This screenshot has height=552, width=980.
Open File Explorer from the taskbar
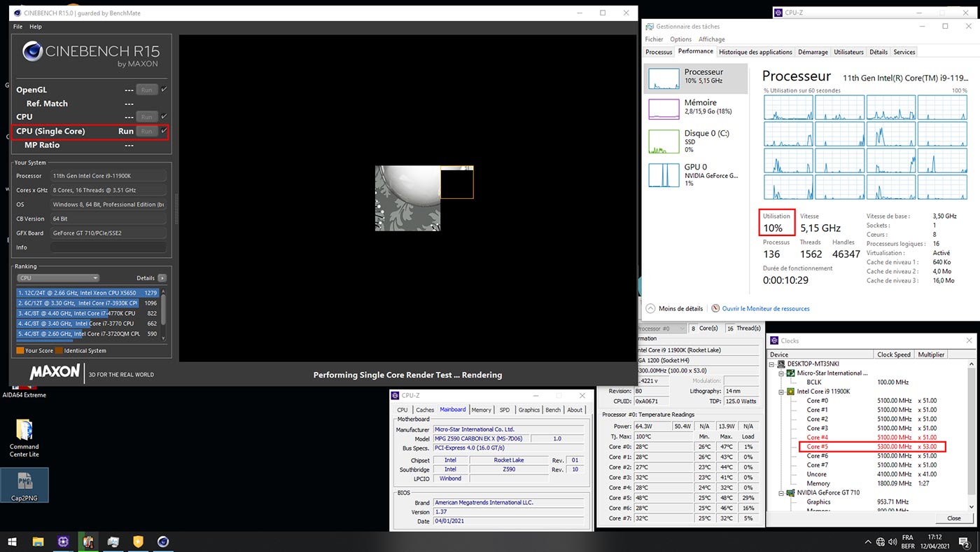tap(38, 541)
